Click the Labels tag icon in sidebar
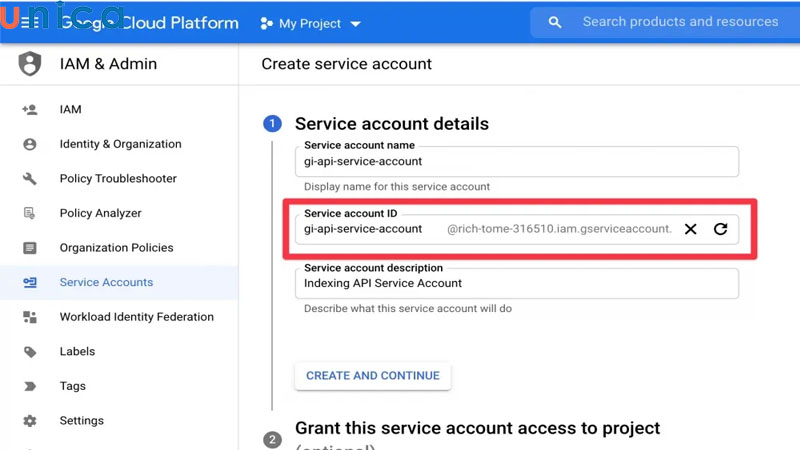 [30, 352]
